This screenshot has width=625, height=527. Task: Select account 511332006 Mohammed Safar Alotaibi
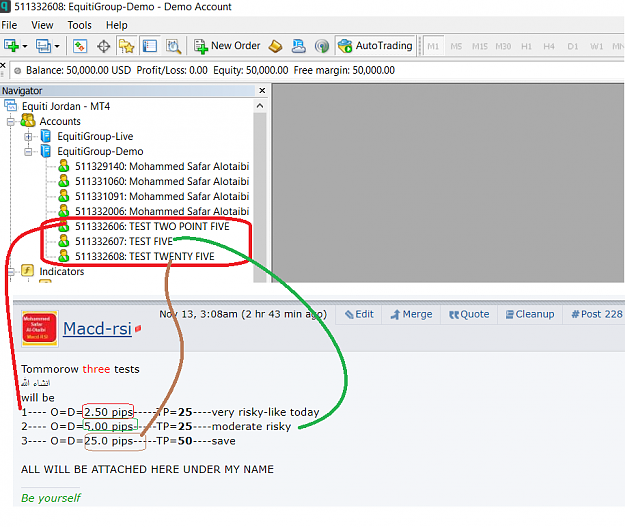coord(162,211)
